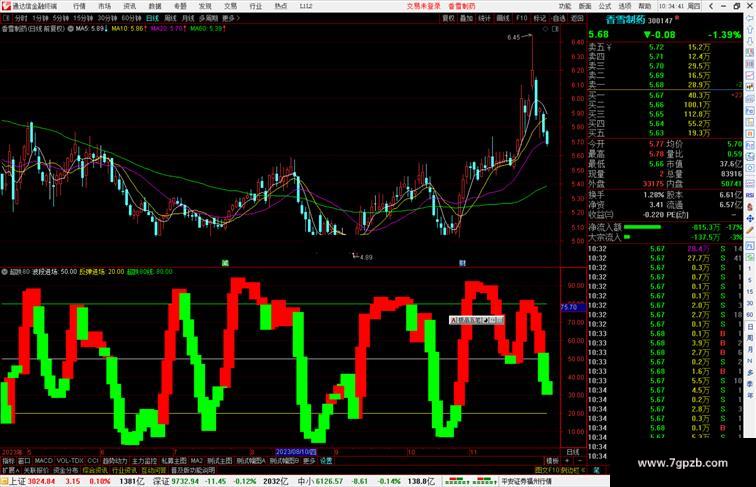Select the MACD indicator tab

(43, 461)
